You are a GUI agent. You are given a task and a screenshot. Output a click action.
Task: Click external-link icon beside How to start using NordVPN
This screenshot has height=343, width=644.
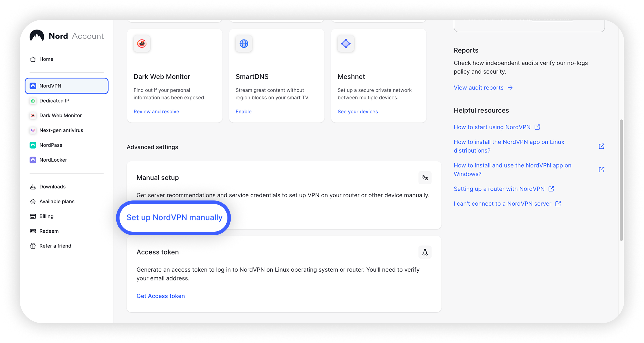point(537,127)
